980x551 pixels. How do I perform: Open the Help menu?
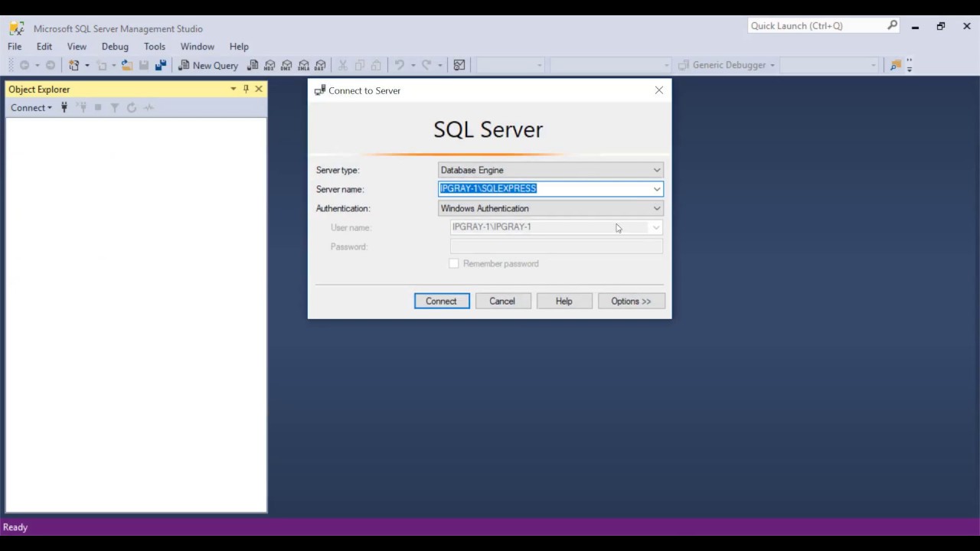click(x=239, y=47)
